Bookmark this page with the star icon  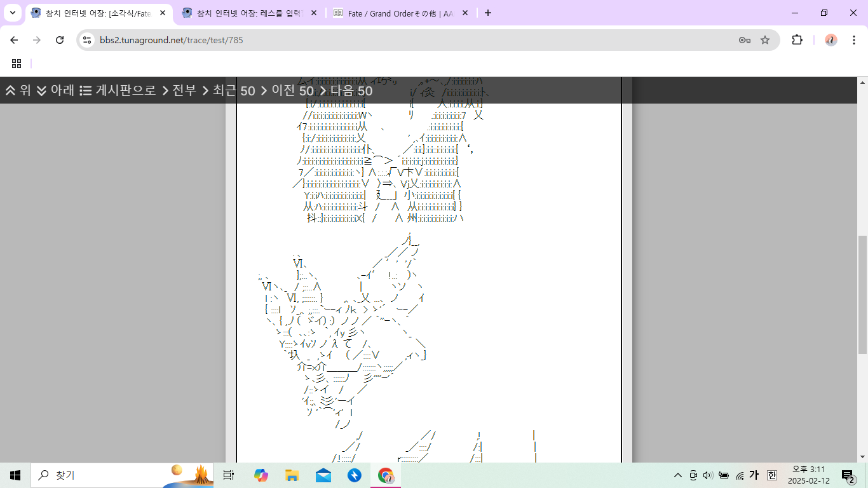click(765, 40)
